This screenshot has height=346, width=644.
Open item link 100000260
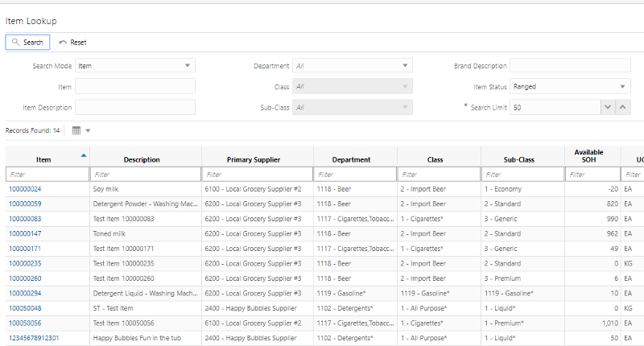[x=25, y=278]
